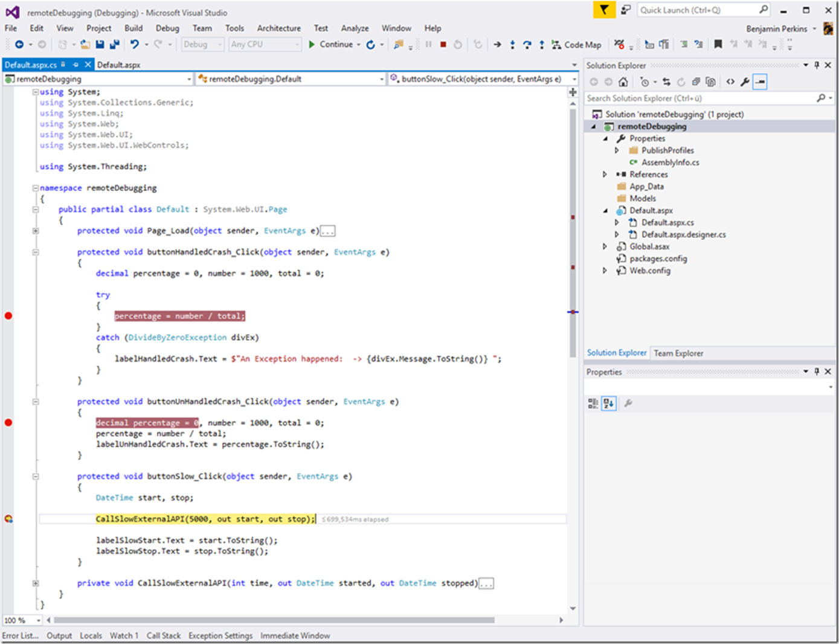Pin the Default.aspx.cs tab
The height and width of the screenshot is (644, 839).
coord(76,65)
